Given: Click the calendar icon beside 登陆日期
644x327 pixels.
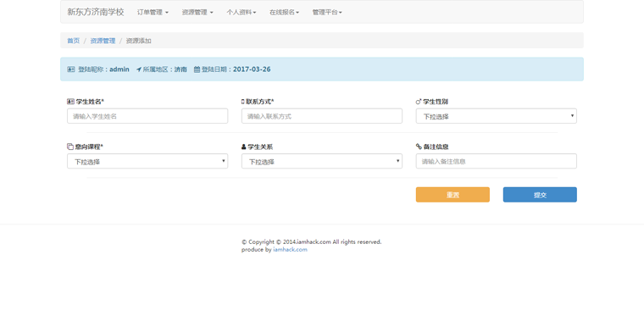Looking at the screenshot, I should (197, 69).
